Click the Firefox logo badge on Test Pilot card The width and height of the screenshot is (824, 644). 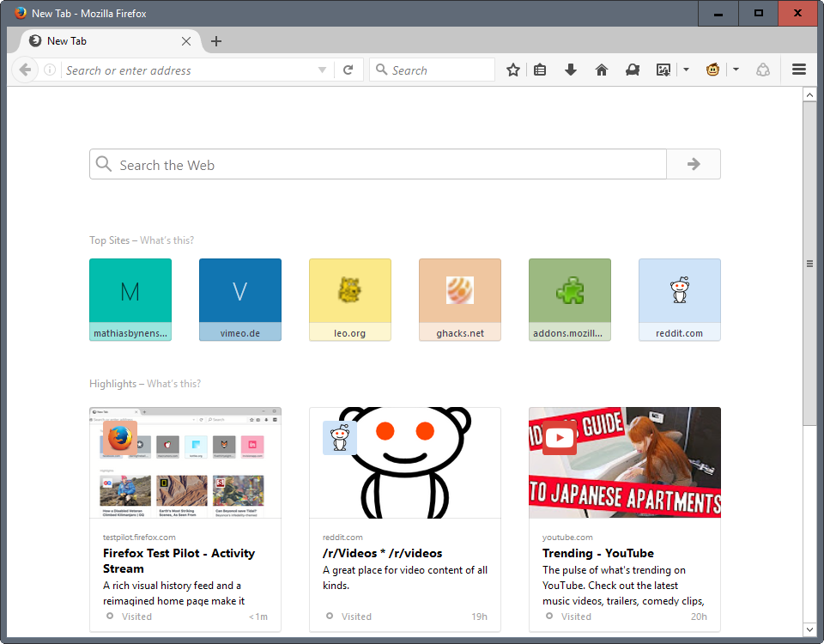tap(120, 437)
